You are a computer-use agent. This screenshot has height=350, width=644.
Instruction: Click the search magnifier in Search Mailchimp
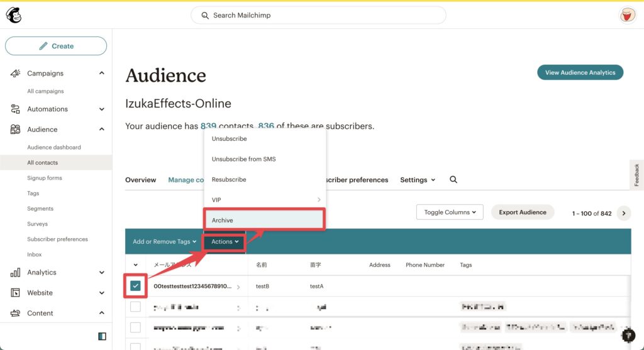(x=205, y=16)
